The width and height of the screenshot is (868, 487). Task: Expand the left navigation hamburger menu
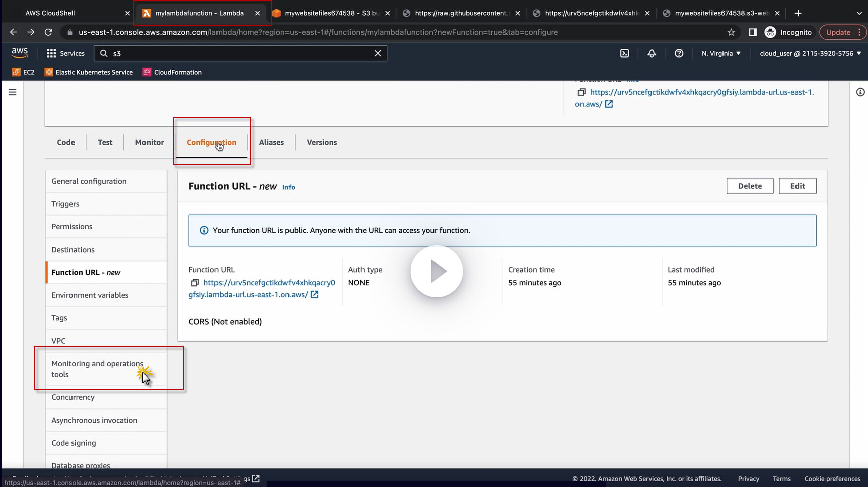tap(13, 92)
